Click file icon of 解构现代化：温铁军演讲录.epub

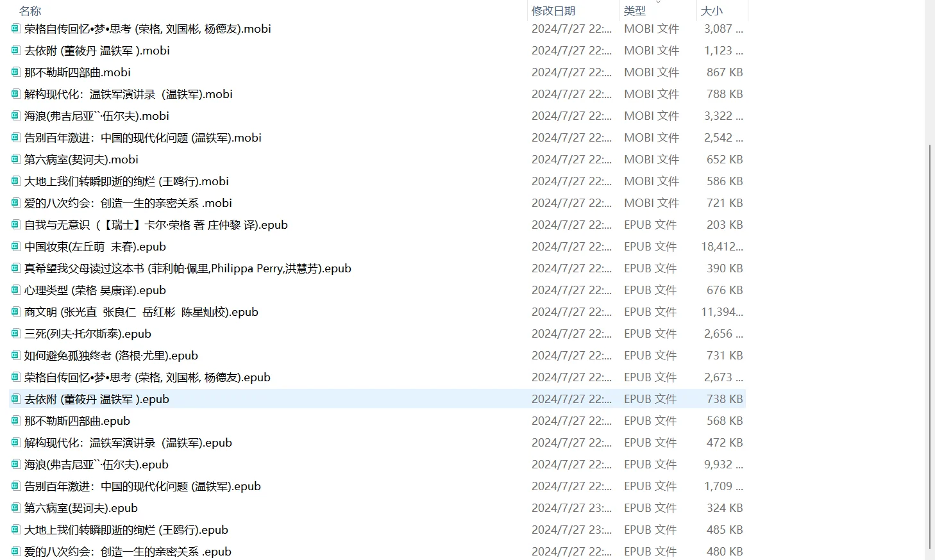point(16,443)
